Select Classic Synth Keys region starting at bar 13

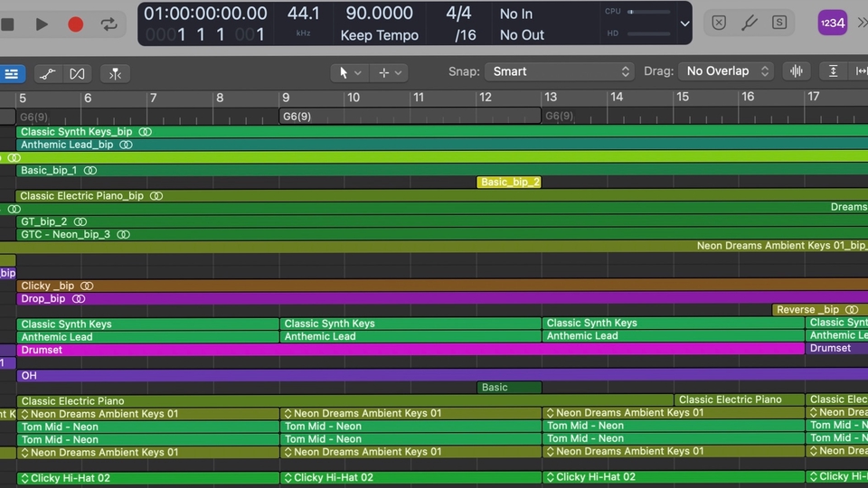pos(673,323)
